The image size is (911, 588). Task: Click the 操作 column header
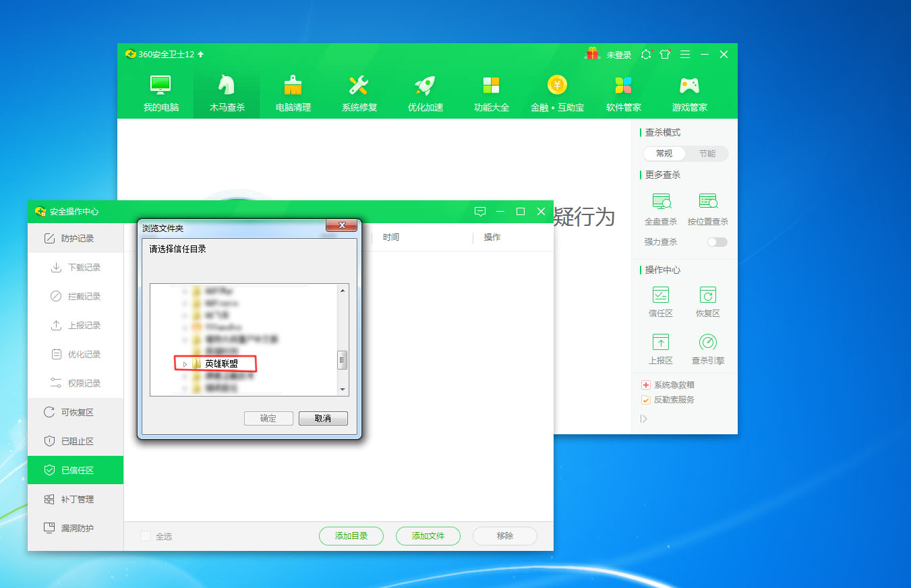tap(492, 237)
